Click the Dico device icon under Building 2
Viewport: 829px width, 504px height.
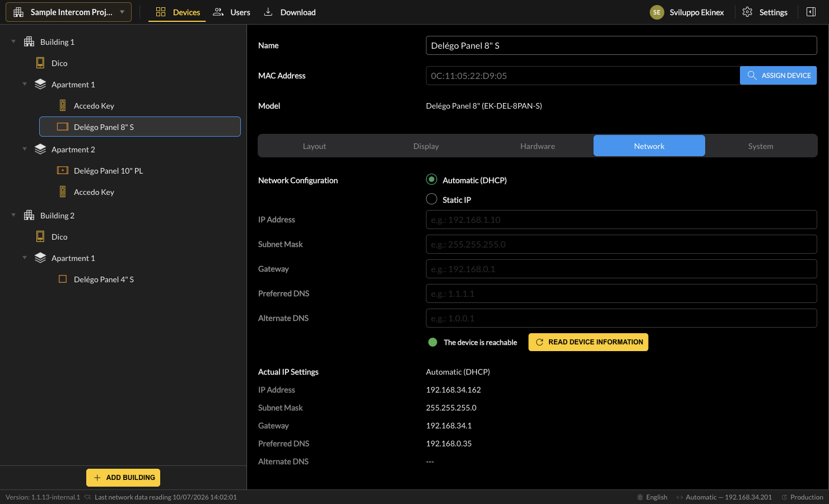tap(40, 236)
